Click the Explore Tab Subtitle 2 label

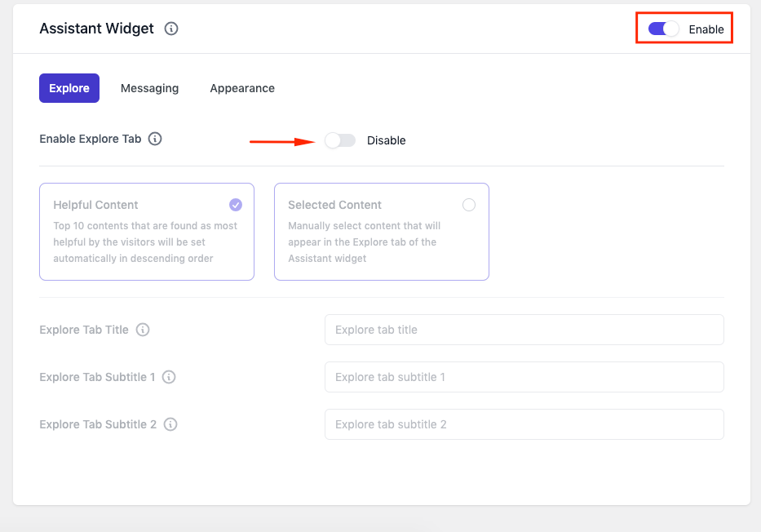(x=98, y=424)
